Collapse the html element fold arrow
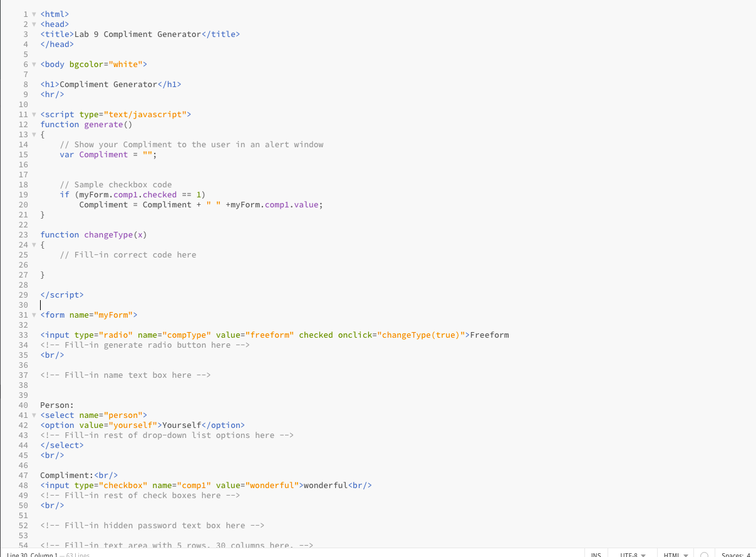 (34, 14)
